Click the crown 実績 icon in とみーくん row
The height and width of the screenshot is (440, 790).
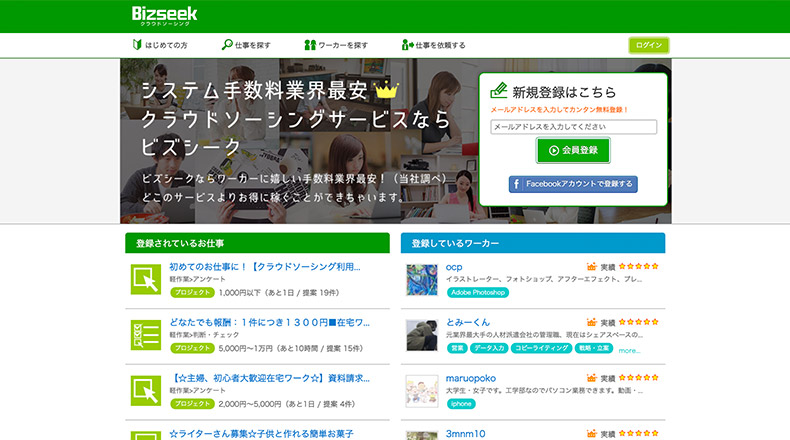coord(591,322)
